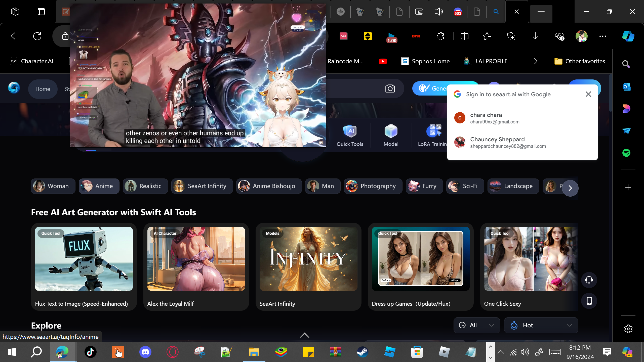Expand the Hot sort dropdown
The width and height of the screenshot is (644, 362).
click(541, 325)
